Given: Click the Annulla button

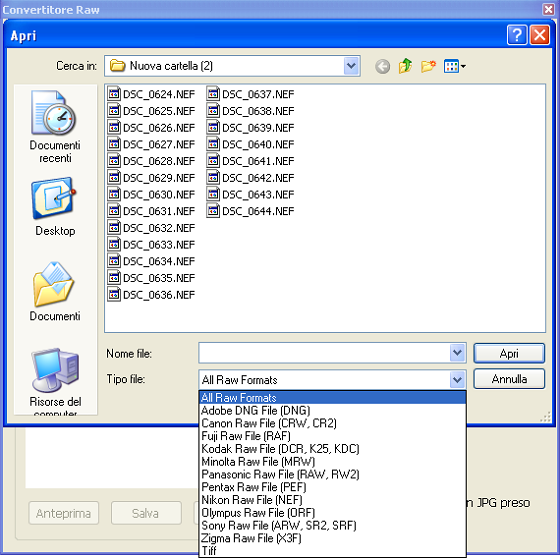Looking at the screenshot, I should coord(509,379).
